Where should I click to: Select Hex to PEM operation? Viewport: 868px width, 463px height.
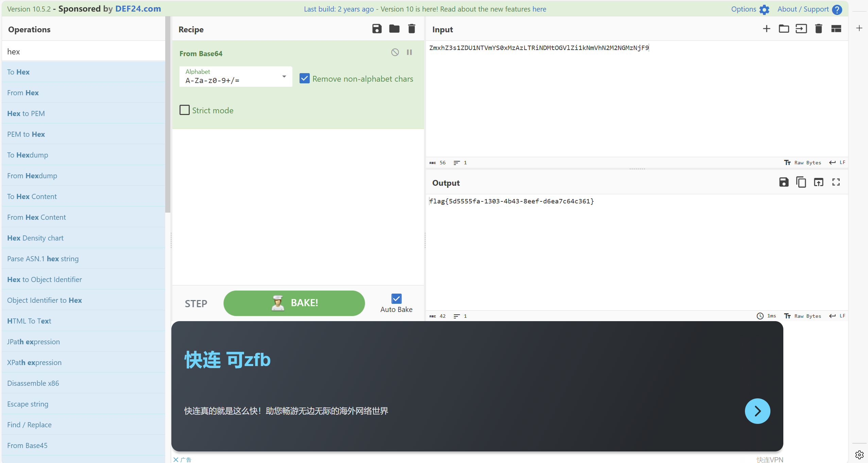83,113
